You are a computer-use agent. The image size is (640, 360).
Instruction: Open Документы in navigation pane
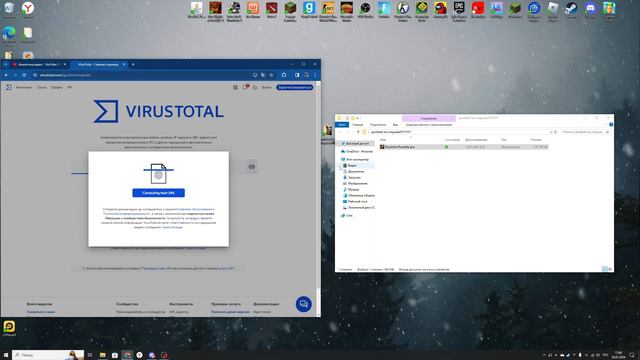[353, 171]
